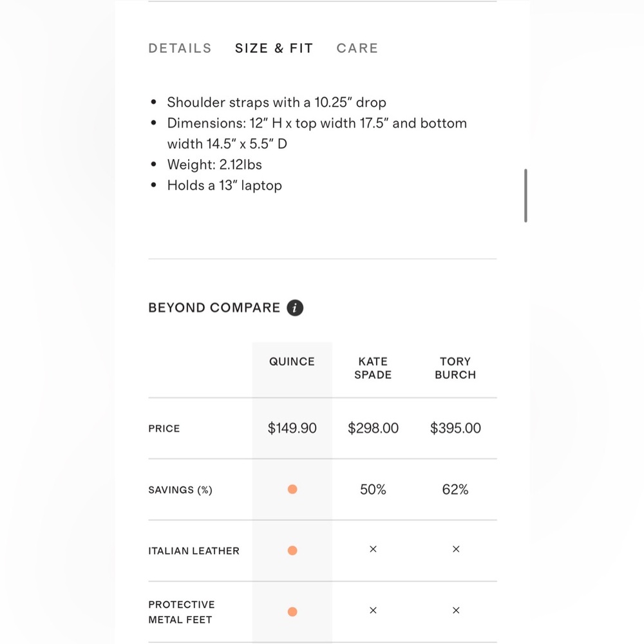Click orange dot for Protective Metal Feet
This screenshot has height=644, width=644.
pos(292,612)
